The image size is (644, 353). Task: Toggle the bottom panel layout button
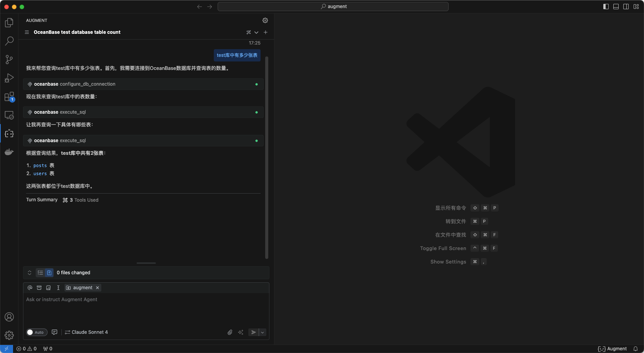(x=616, y=7)
